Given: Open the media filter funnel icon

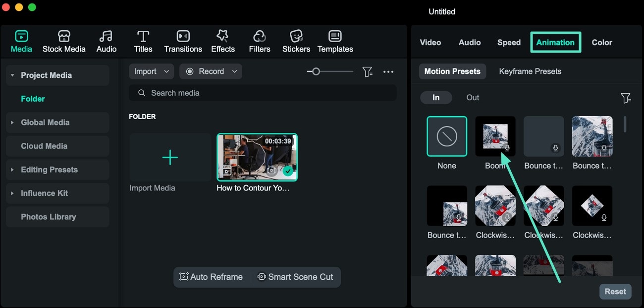Looking at the screenshot, I should click(368, 71).
